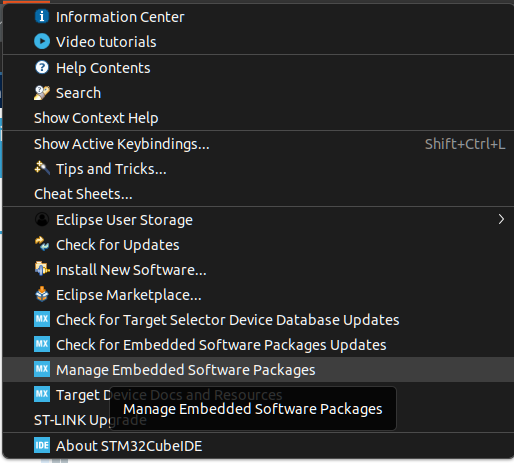Open Install New Software...
514x463 pixels.
[x=258, y=270]
